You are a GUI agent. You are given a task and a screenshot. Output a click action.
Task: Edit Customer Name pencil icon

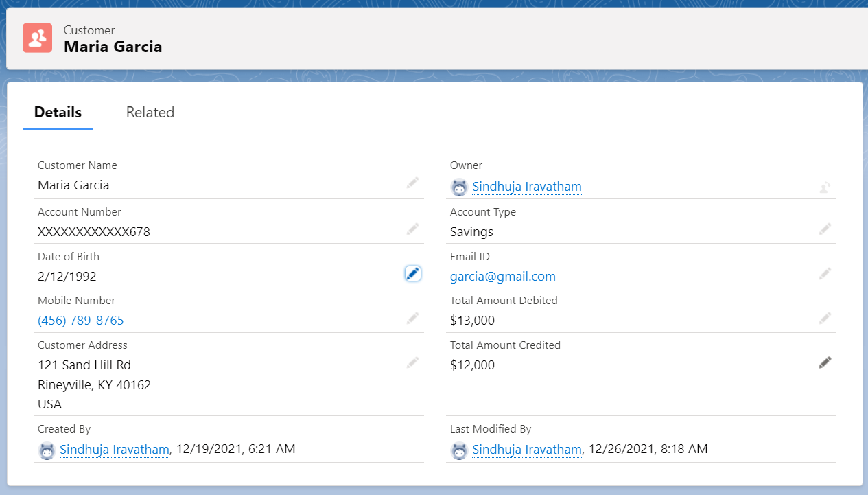click(412, 183)
